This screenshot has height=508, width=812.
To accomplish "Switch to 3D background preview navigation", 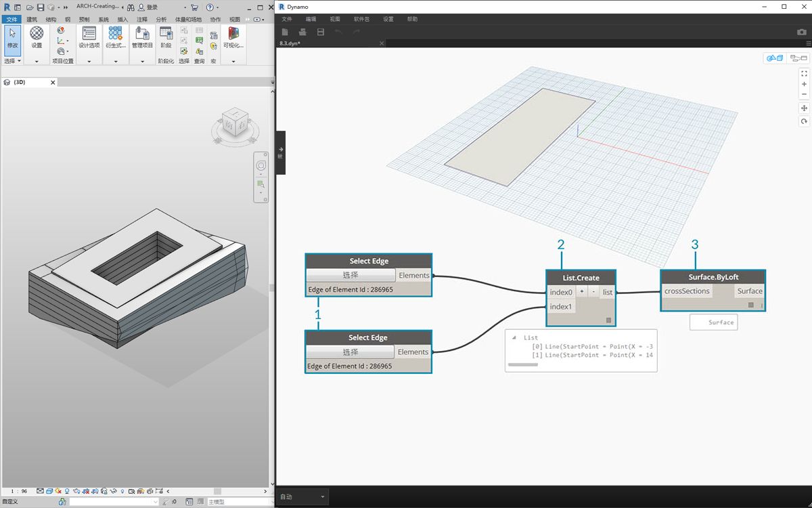I will coord(775,58).
